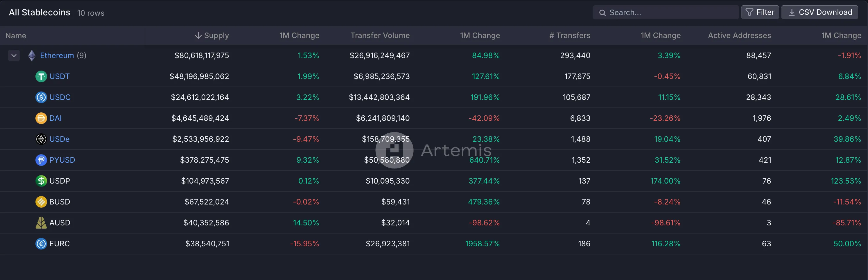Sort by # Transfers column header
The image size is (868, 280).
click(570, 35)
